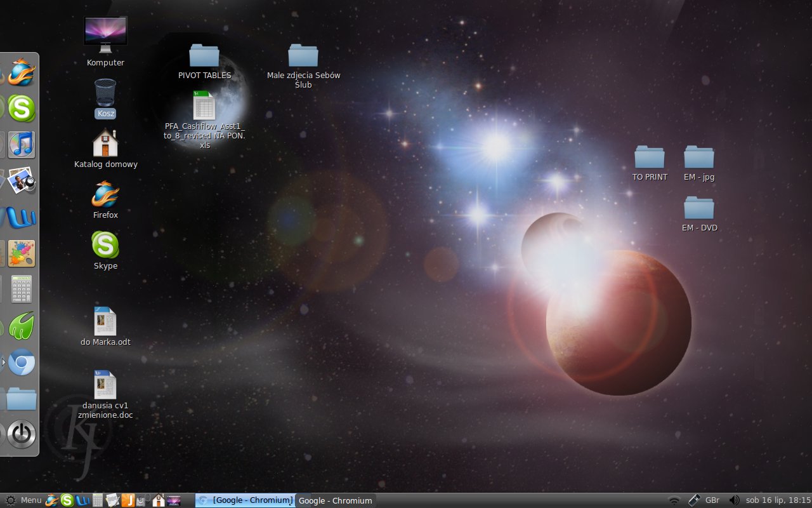Click the paint splash icon in the dock

[22, 253]
